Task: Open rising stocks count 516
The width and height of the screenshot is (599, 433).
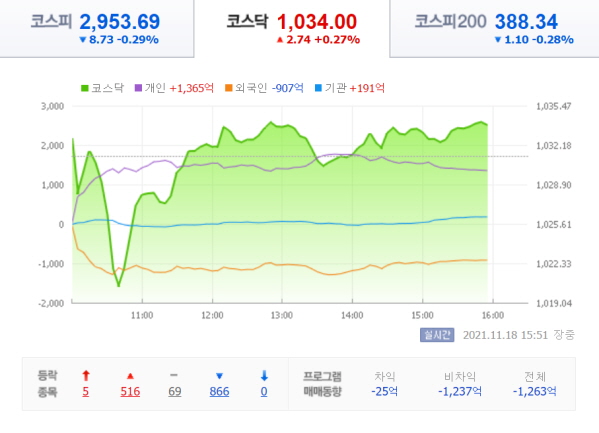Action: (x=130, y=391)
